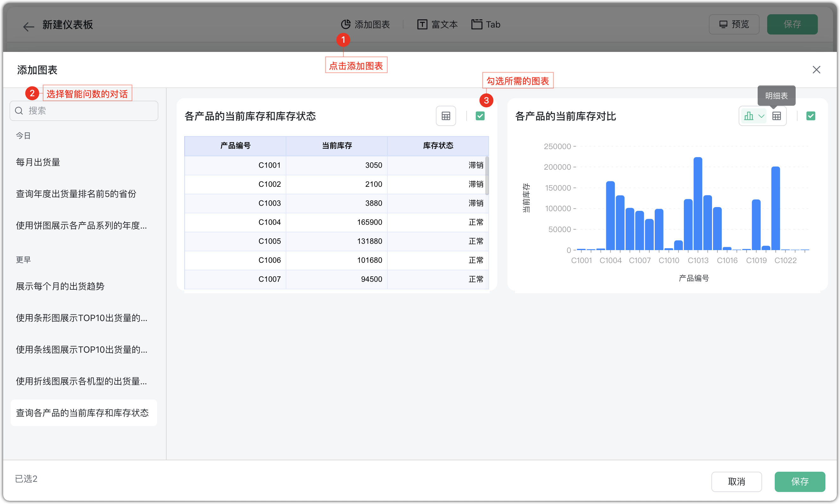840x504 pixels.
Task: Open 查询年度出货量排名前5的省份 conversation
Action: 76,194
